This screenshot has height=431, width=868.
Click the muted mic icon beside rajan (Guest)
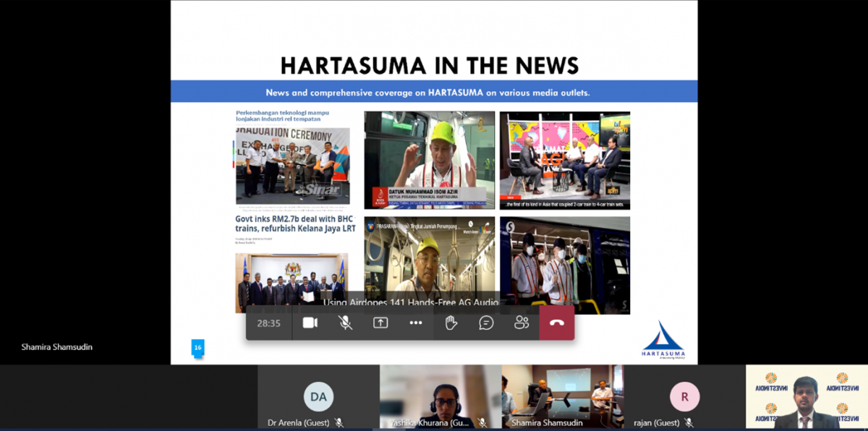[689, 422]
